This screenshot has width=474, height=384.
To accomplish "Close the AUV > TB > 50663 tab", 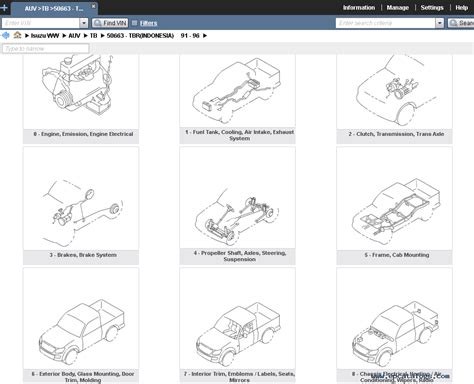I will [94, 6].
